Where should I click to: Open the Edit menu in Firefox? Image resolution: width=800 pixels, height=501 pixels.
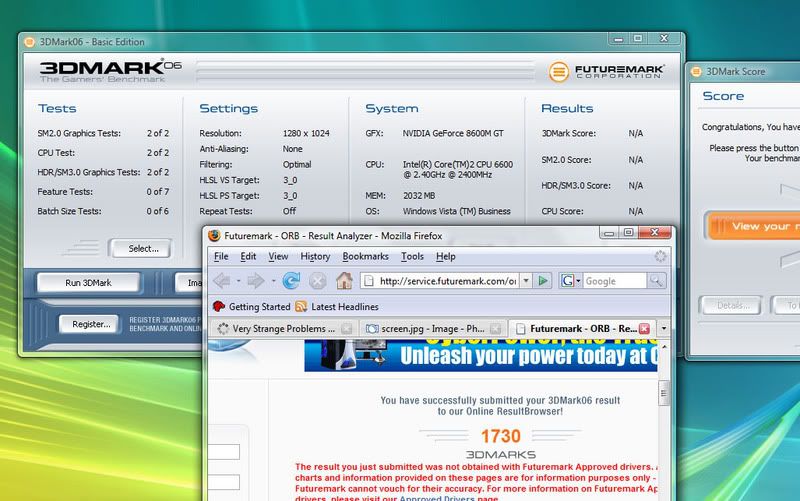pos(248,256)
